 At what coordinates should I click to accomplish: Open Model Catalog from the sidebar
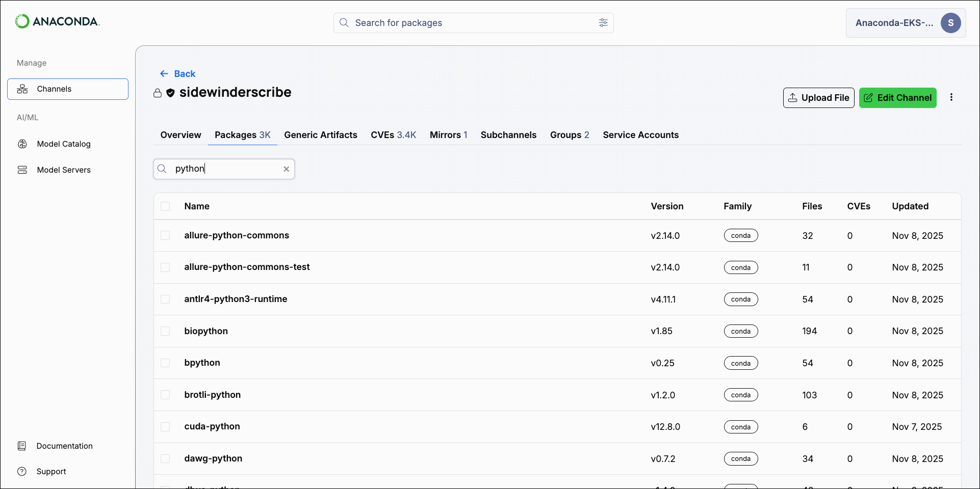[64, 144]
